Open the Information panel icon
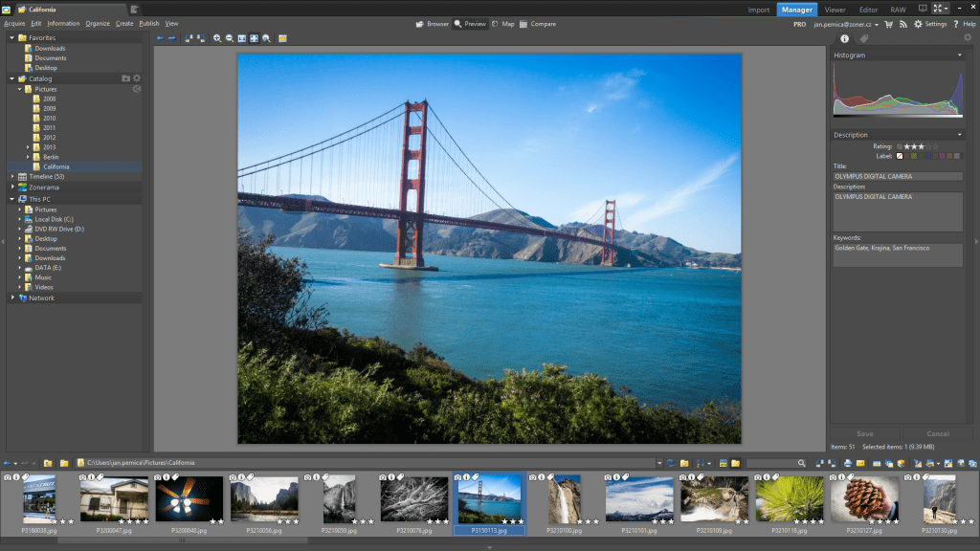This screenshot has width=980, height=551. click(x=844, y=38)
